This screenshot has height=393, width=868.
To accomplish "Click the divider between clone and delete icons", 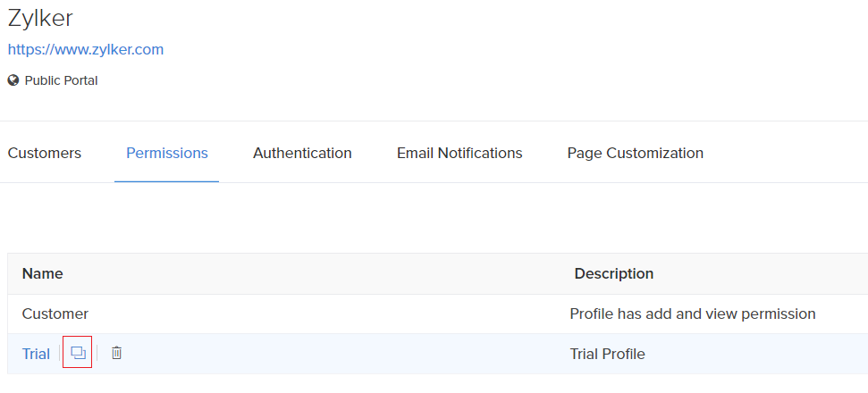I will pyautogui.click(x=97, y=354).
